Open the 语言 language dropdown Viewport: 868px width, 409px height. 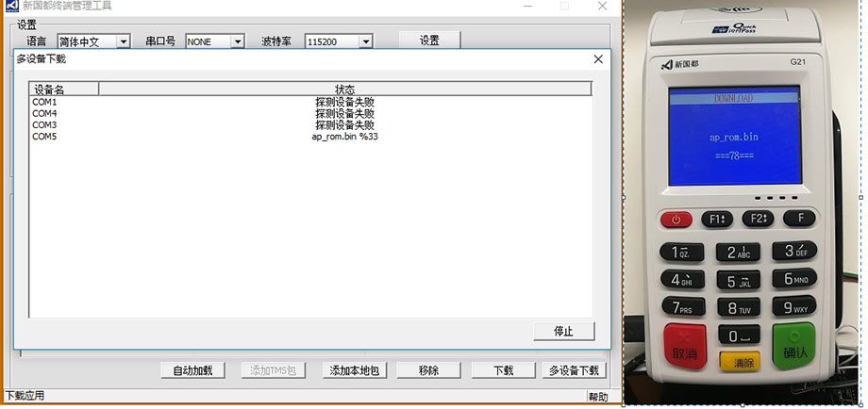click(x=123, y=41)
